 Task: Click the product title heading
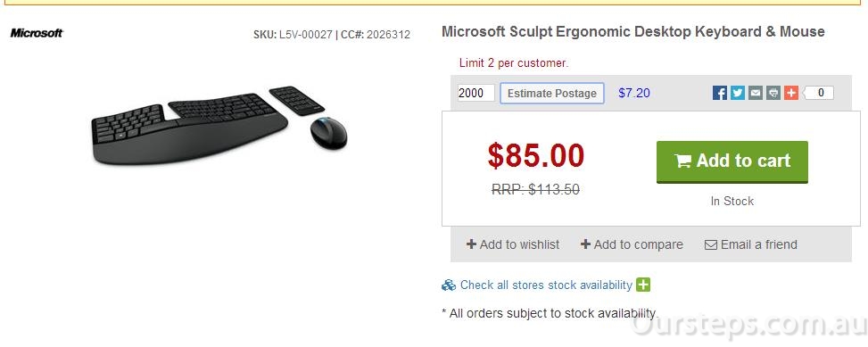pyautogui.click(x=632, y=32)
